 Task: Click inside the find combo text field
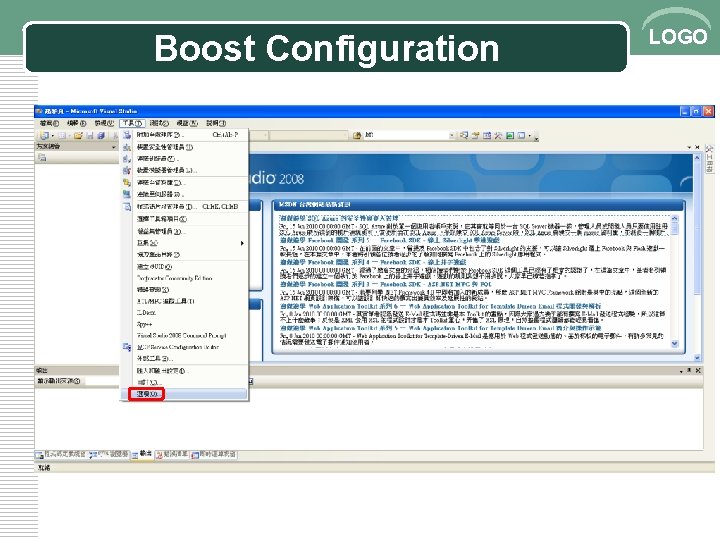405,135
